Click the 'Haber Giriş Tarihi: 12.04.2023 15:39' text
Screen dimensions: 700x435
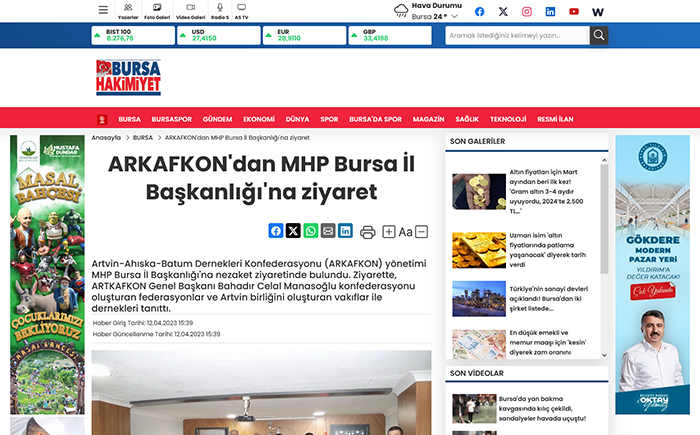click(x=143, y=323)
